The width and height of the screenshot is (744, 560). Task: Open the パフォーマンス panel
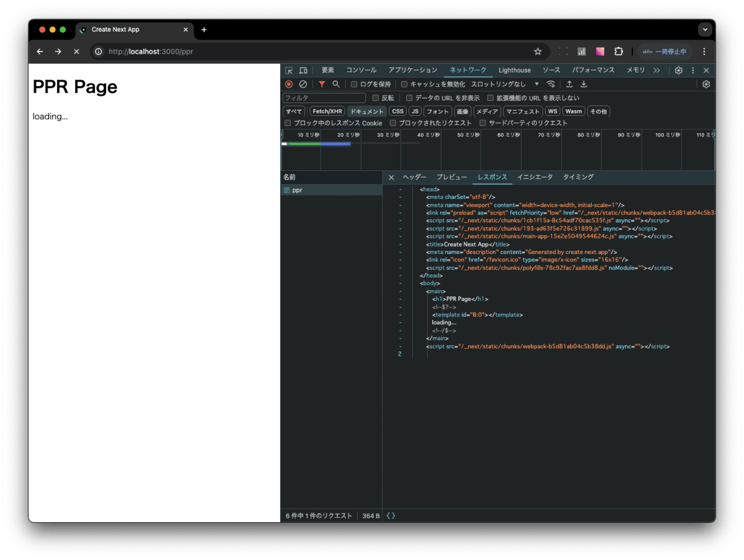point(593,71)
